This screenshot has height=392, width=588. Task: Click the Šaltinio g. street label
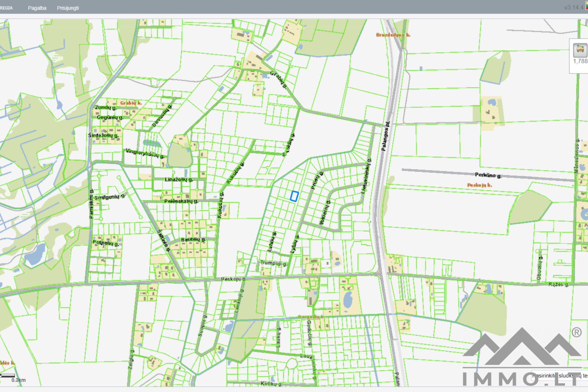click(x=164, y=241)
